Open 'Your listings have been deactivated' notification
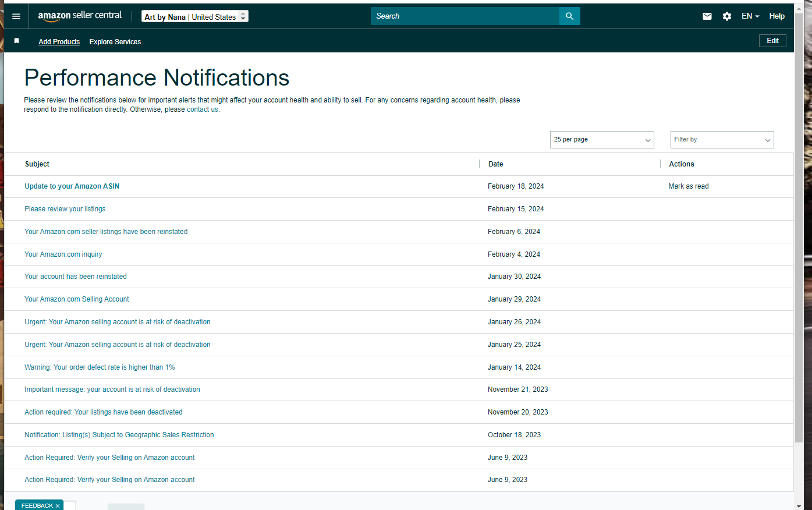Viewport: 812px width, 510px height. click(104, 412)
